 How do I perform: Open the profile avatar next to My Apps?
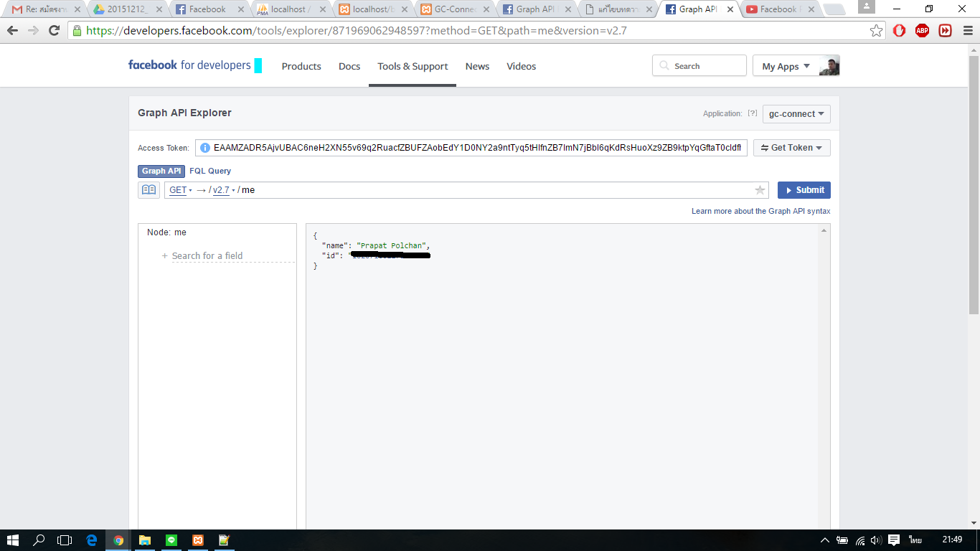829,65
